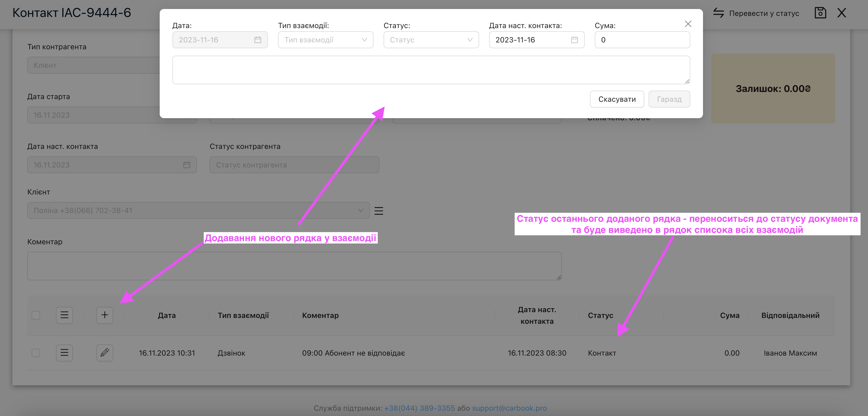Viewport: 868px width, 416px height.
Task: Click the Скасувати button
Action: (x=617, y=99)
